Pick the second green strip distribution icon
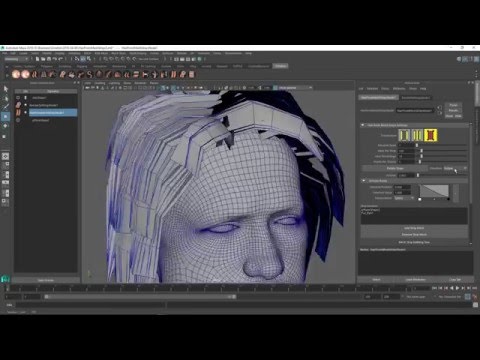This screenshot has height=360, width=480. pyautogui.click(x=417, y=135)
